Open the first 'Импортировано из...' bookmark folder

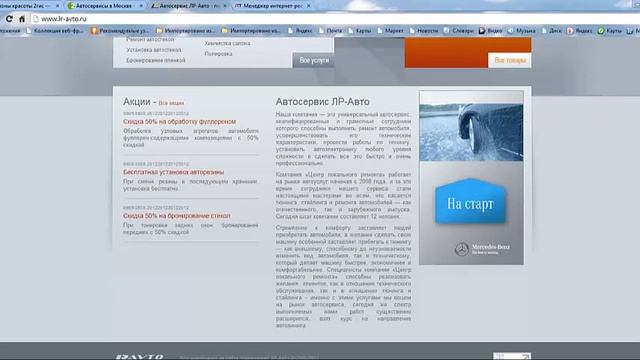(x=186, y=31)
